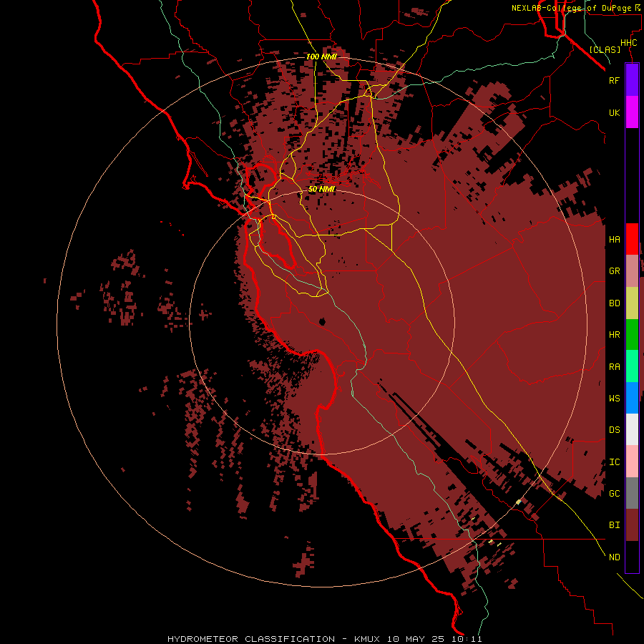This screenshot has height=644, width=644.
Task: Click the blue WS legend swatch
Action: click(632, 398)
